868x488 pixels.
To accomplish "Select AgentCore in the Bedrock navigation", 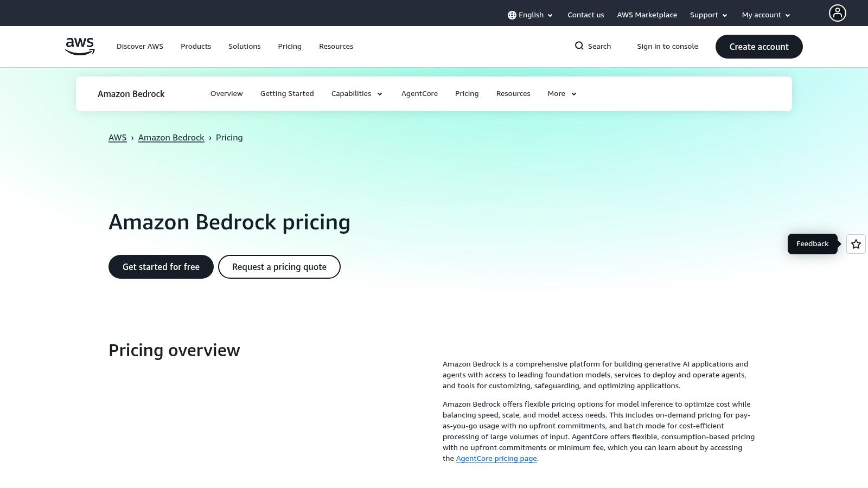I will pos(419,93).
